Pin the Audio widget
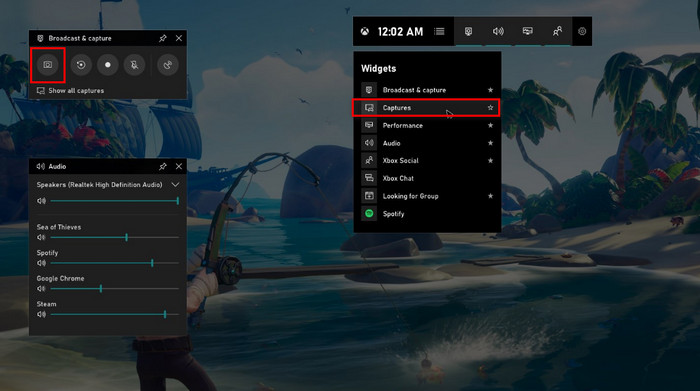 click(x=162, y=166)
